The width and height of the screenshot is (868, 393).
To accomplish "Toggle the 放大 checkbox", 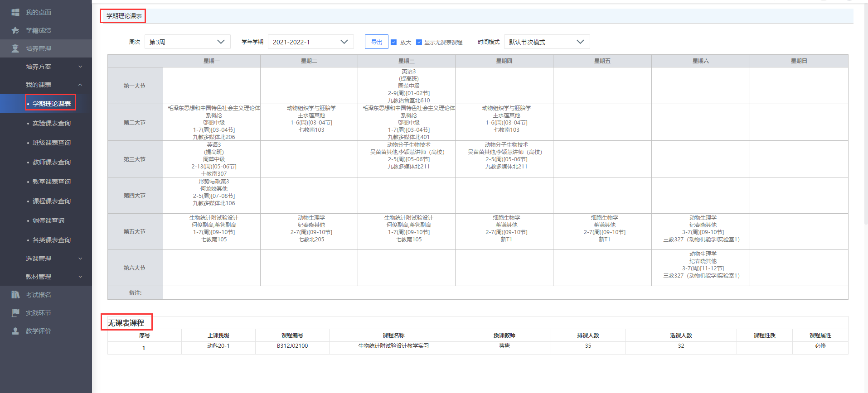I will click(393, 42).
